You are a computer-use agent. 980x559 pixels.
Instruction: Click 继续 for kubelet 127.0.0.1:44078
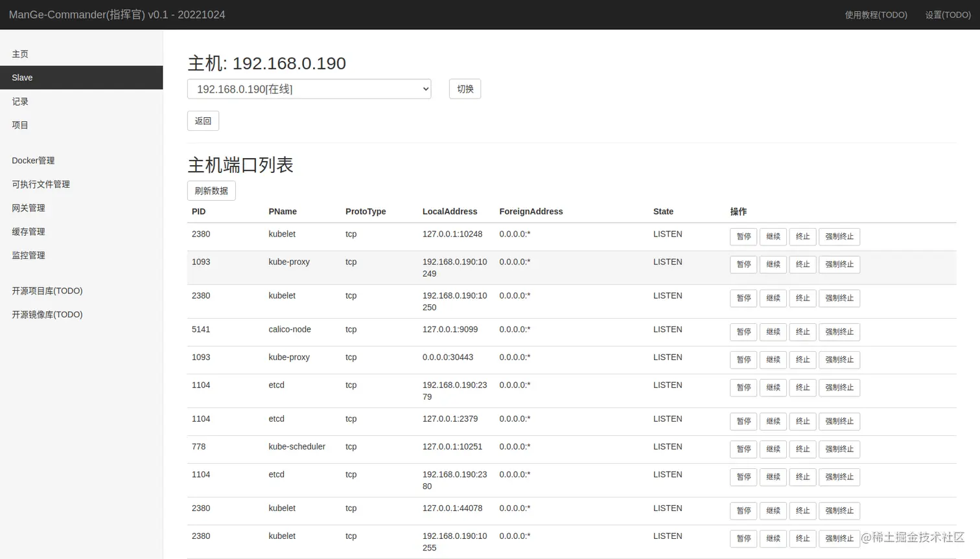(x=773, y=510)
